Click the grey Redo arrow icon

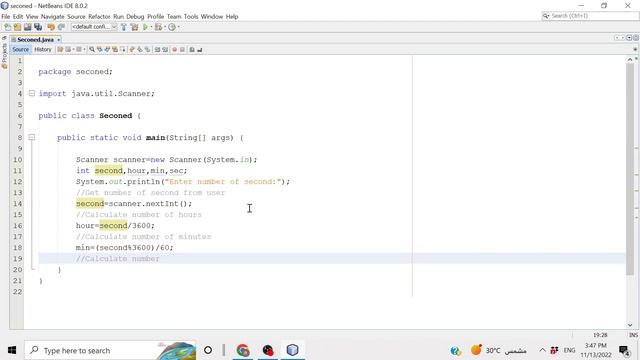[61, 27]
